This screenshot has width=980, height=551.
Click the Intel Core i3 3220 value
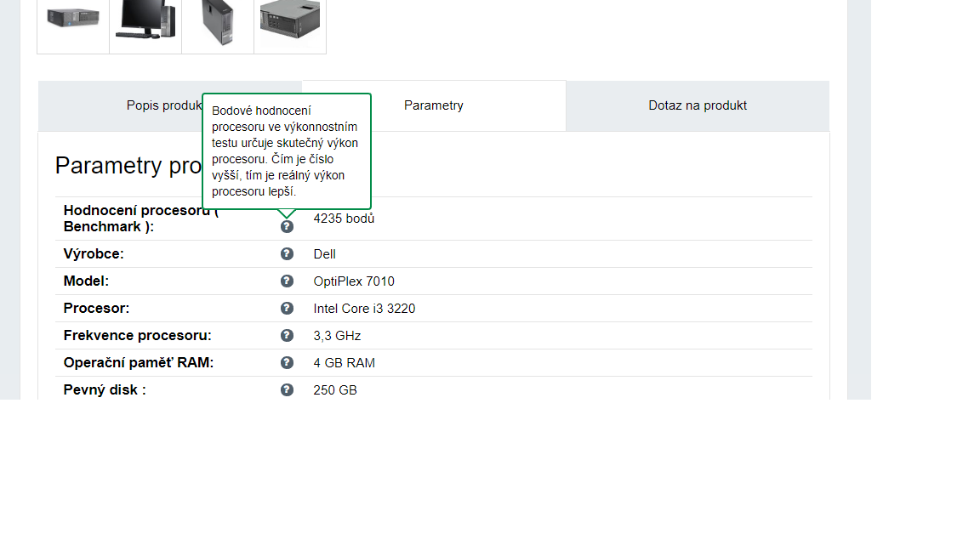[x=364, y=309]
